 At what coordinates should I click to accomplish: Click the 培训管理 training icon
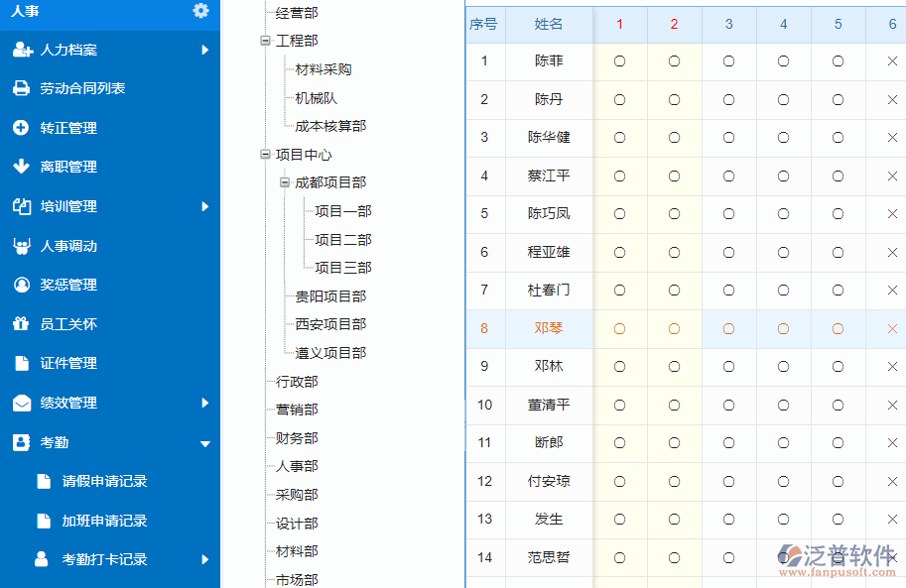[x=22, y=206]
